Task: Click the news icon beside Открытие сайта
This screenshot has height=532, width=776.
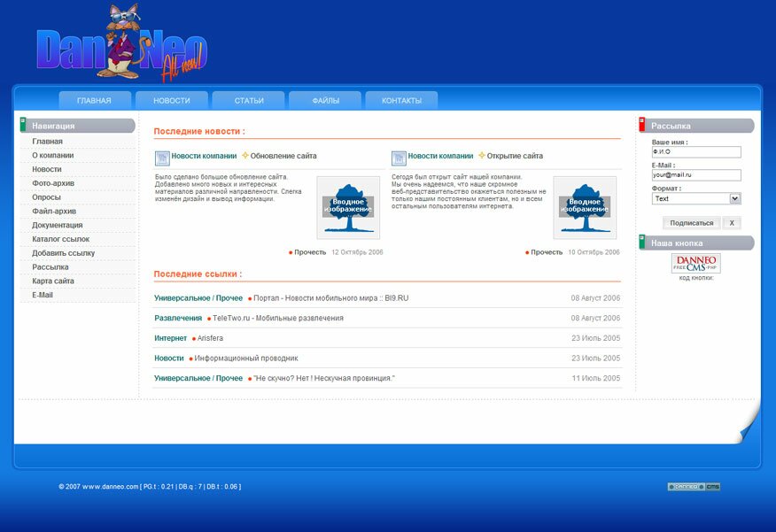Action: pos(399,158)
